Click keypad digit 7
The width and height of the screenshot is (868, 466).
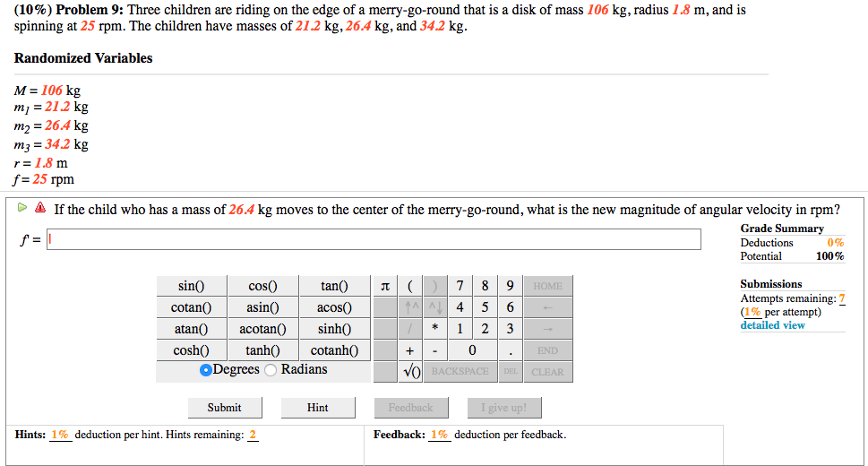pyautogui.click(x=460, y=286)
